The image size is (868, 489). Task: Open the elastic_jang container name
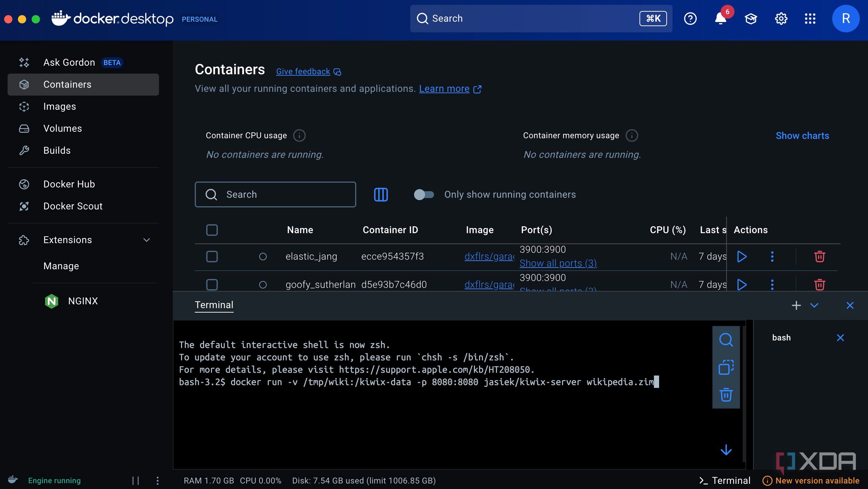tap(311, 257)
